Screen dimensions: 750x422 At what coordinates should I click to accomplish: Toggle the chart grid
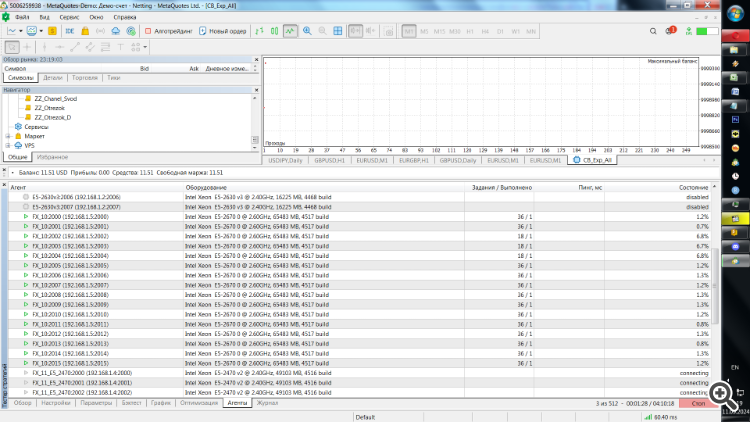click(338, 31)
